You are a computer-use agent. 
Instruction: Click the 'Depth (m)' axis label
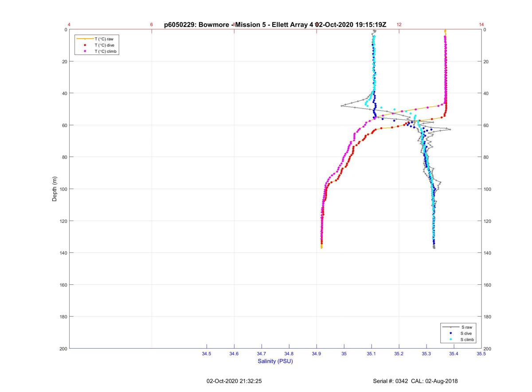(x=55, y=189)
